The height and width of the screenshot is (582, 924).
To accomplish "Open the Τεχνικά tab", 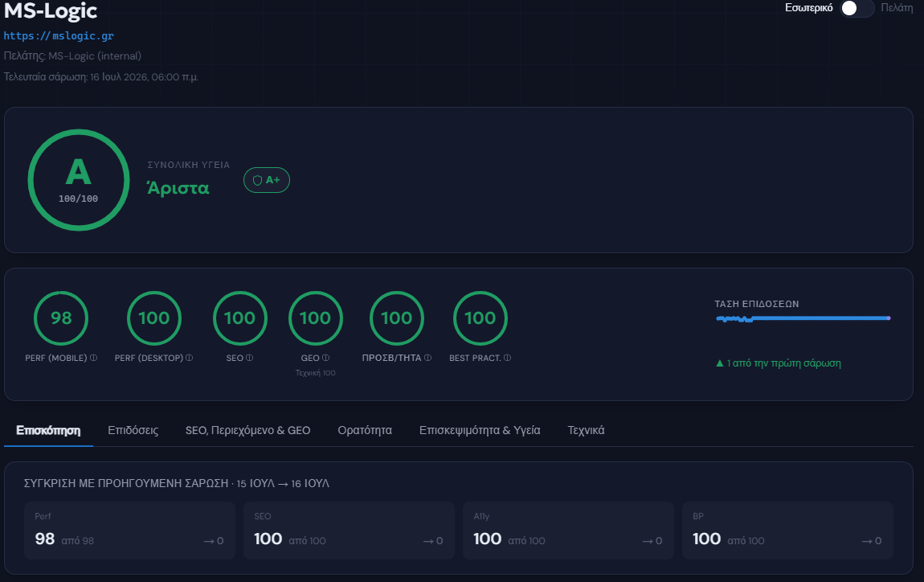I will 586,430.
